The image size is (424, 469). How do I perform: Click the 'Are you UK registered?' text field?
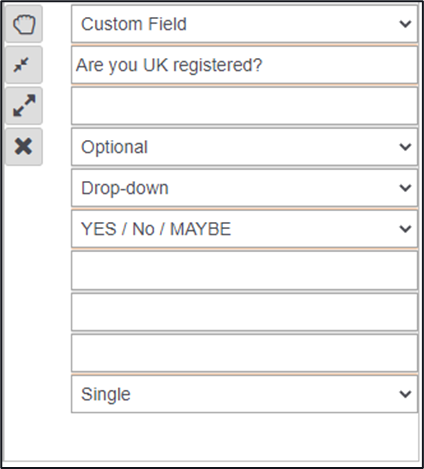[x=244, y=65]
